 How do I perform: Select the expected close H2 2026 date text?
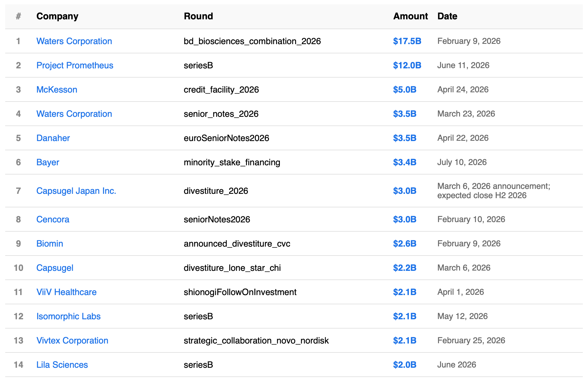pyautogui.click(x=482, y=196)
